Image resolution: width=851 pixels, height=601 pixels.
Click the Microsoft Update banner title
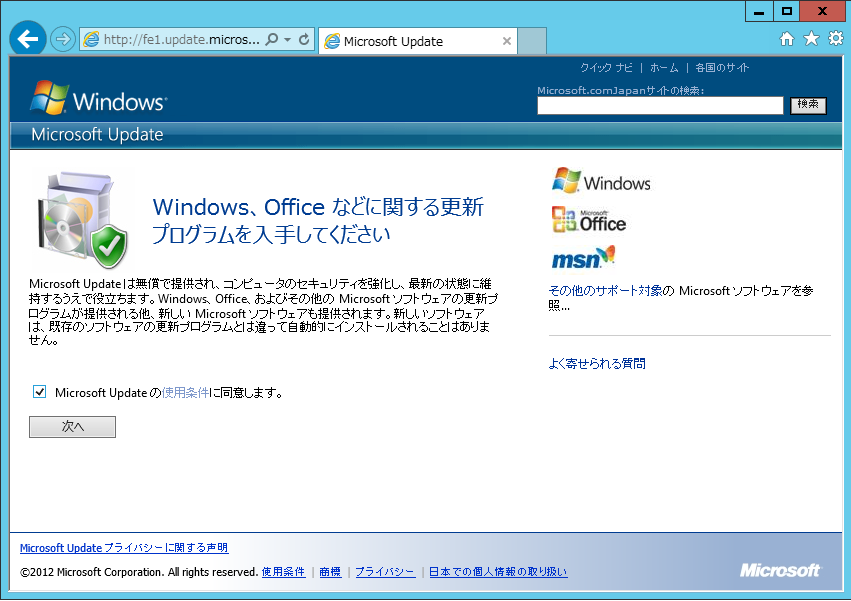97,135
